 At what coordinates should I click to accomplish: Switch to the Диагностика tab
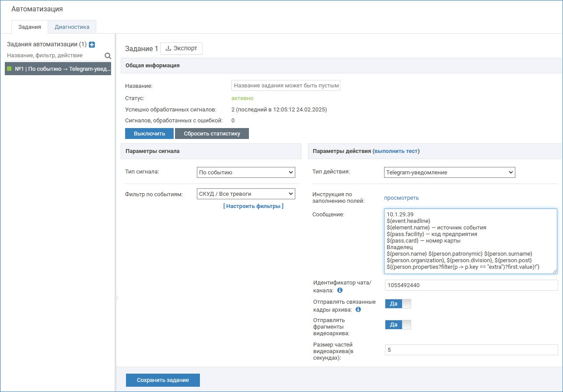click(72, 27)
